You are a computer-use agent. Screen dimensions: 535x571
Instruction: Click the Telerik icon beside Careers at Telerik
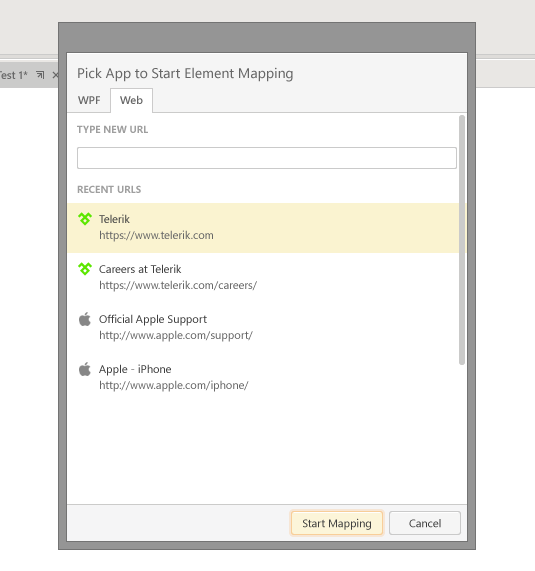coord(84,269)
